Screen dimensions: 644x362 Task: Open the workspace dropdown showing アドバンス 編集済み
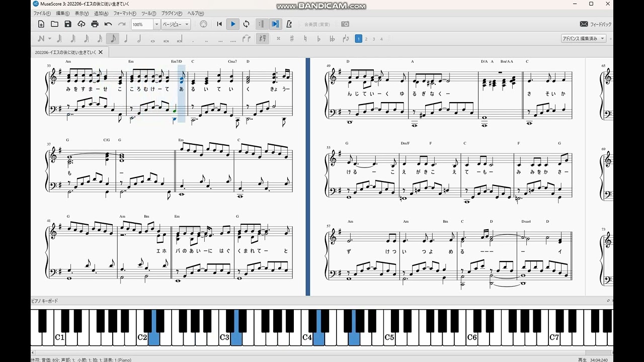[x=584, y=38]
